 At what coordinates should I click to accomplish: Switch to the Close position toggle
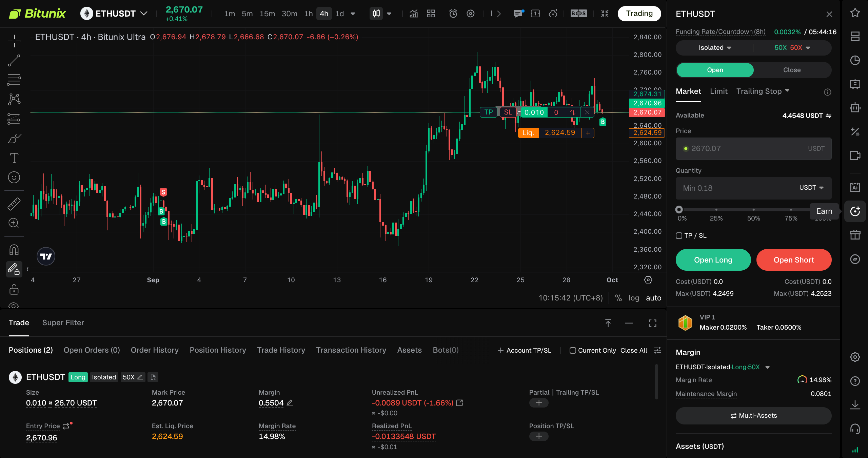(792, 70)
